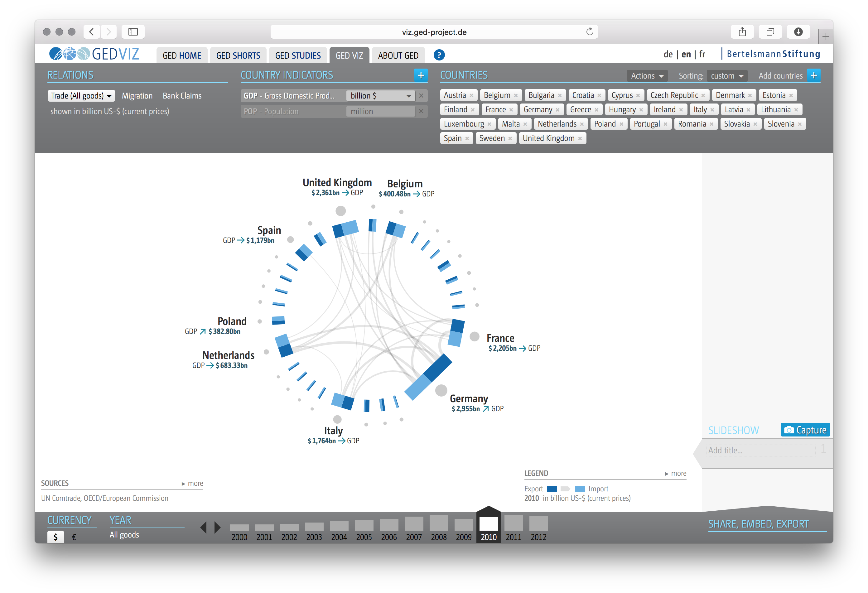868x593 pixels.
Task: Reload the page using refresh icon
Action: [590, 32]
